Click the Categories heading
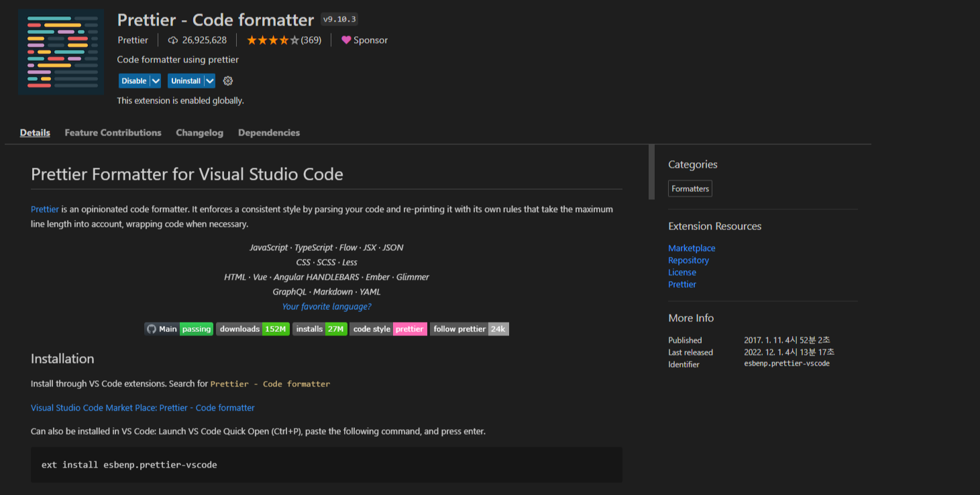Screen dimensions: 980x495 (x=693, y=164)
